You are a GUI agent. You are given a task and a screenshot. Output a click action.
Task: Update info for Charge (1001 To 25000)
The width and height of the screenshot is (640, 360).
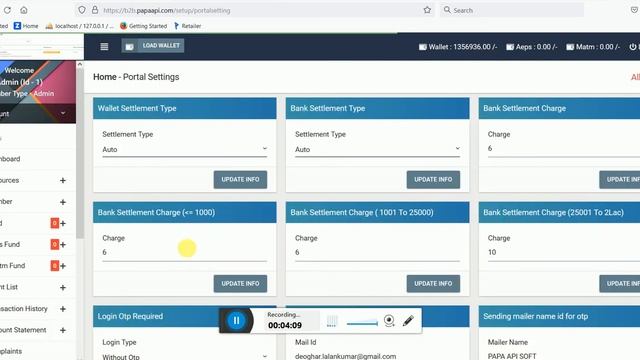(433, 284)
